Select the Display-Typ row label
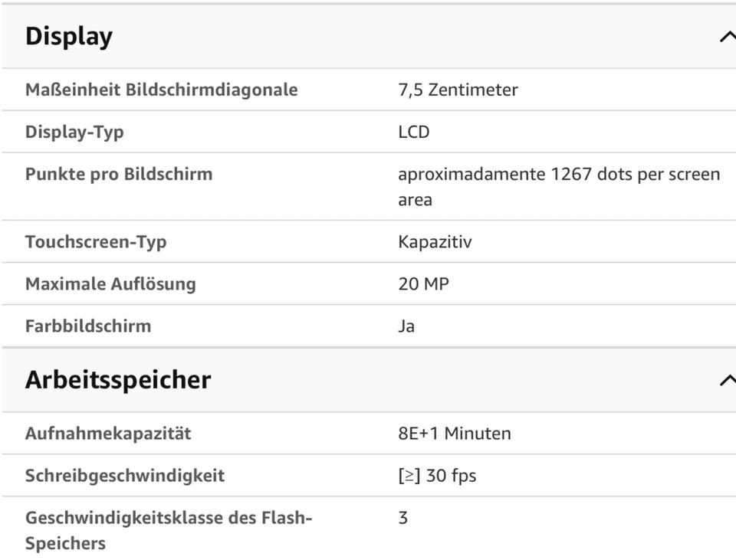The width and height of the screenshot is (736, 560). pyautogui.click(x=74, y=133)
